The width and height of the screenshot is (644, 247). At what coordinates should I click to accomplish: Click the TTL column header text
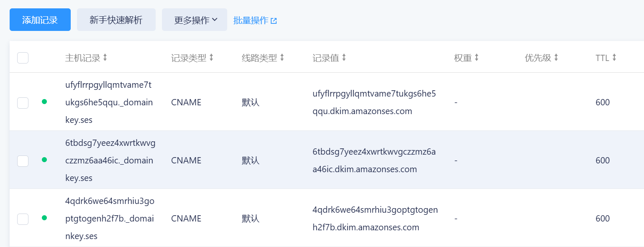602,58
